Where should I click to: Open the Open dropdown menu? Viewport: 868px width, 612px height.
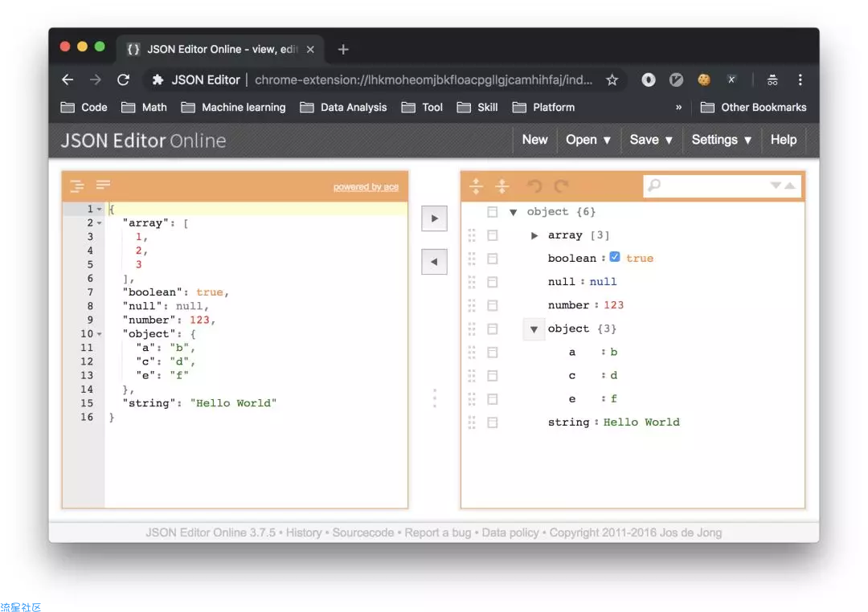(588, 140)
